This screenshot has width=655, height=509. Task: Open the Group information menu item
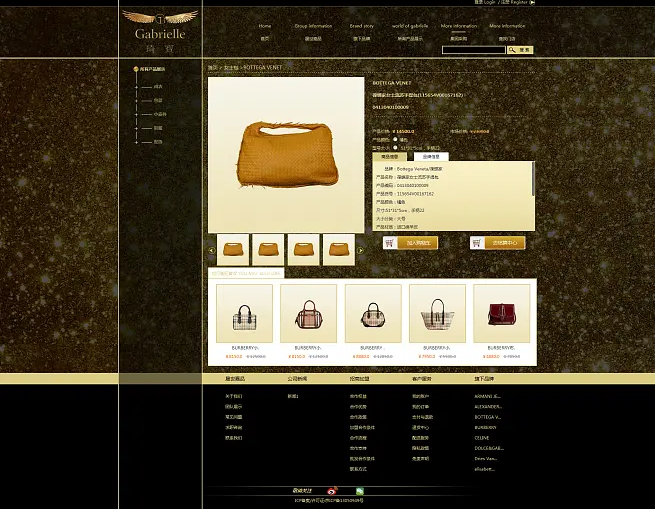pos(313,26)
